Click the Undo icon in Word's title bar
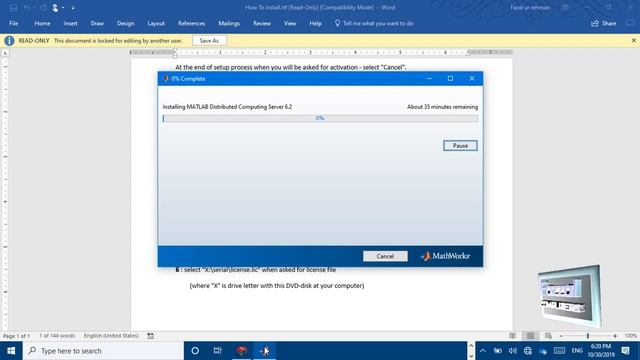The image size is (640, 360). 27,7
